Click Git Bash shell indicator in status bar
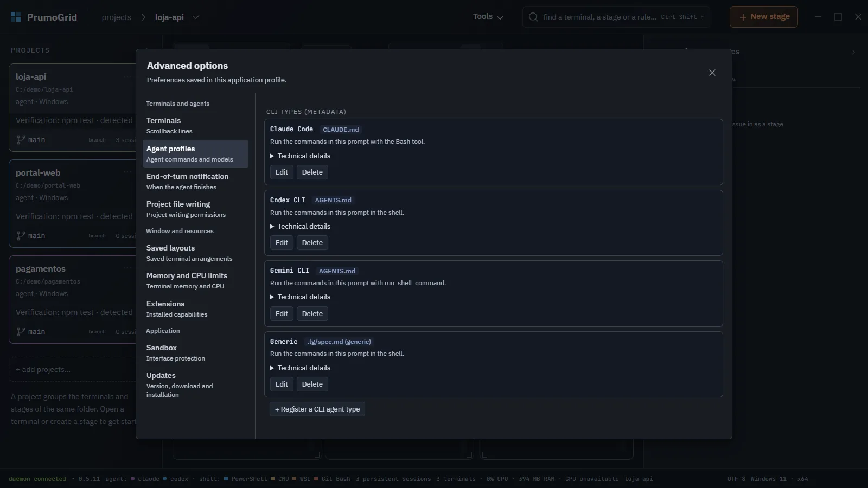The height and width of the screenshot is (488, 868). tap(332, 479)
